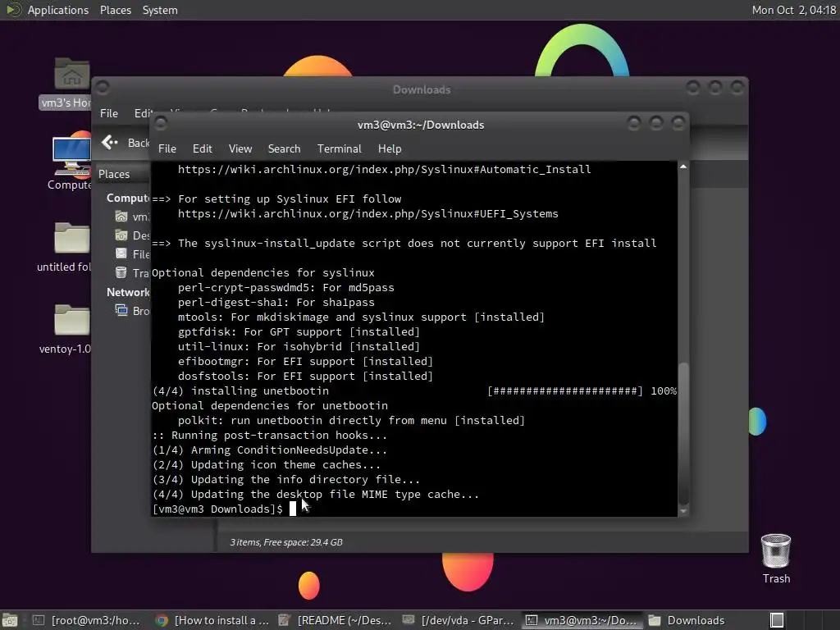Click 'Network' heading in sidebar
This screenshot has width=840, height=630.
point(128,292)
